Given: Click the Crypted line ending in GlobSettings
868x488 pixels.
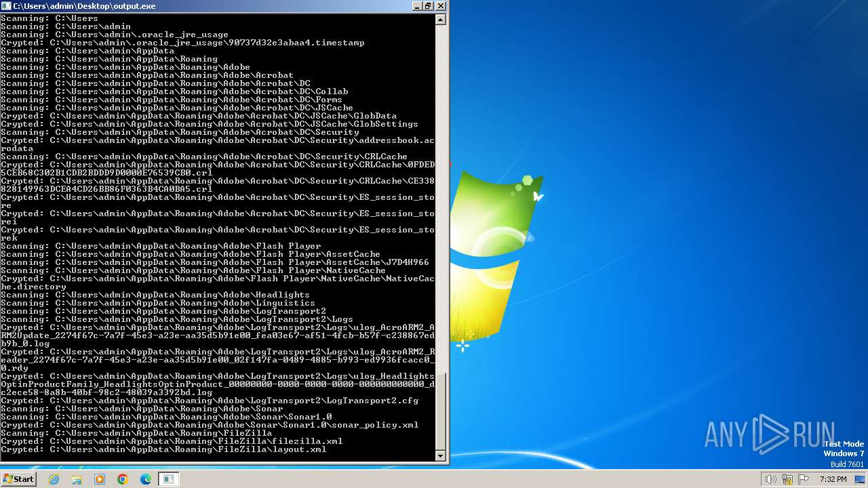Looking at the screenshot, I should pyautogui.click(x=210, y=124).
